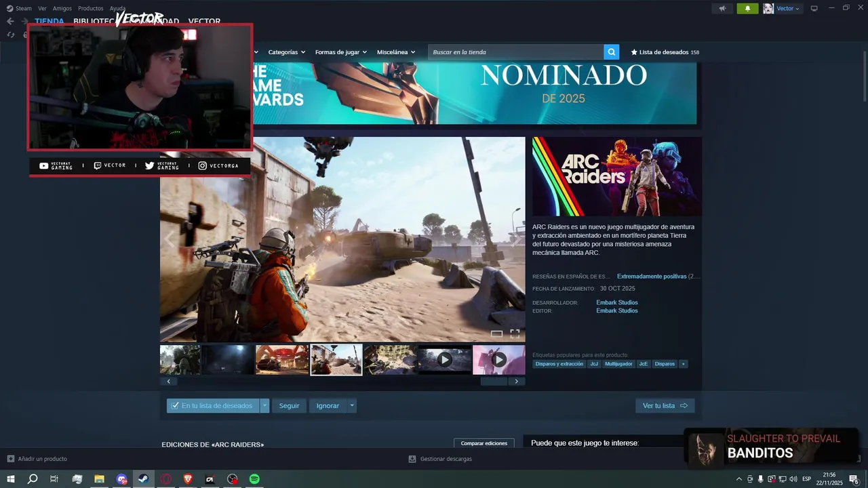Expand Formas de jugar menu
The width and height of the screenshot is (868, 488).
pos(341,52)
